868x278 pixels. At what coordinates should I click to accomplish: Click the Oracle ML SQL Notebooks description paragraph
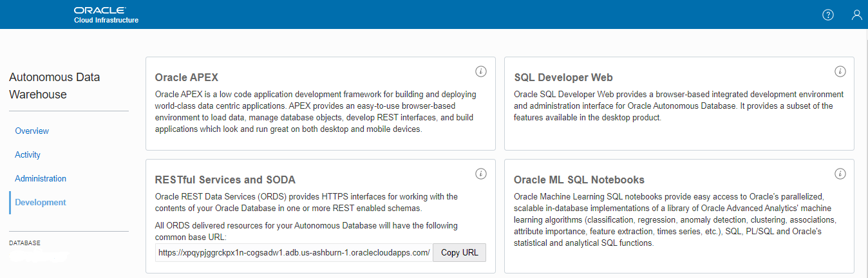[675, 219]
